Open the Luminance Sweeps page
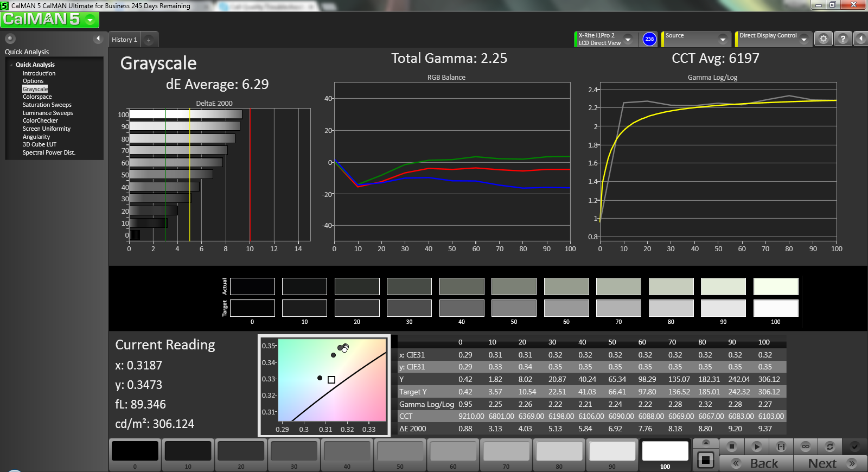The image size is (868, 472). 48,113
